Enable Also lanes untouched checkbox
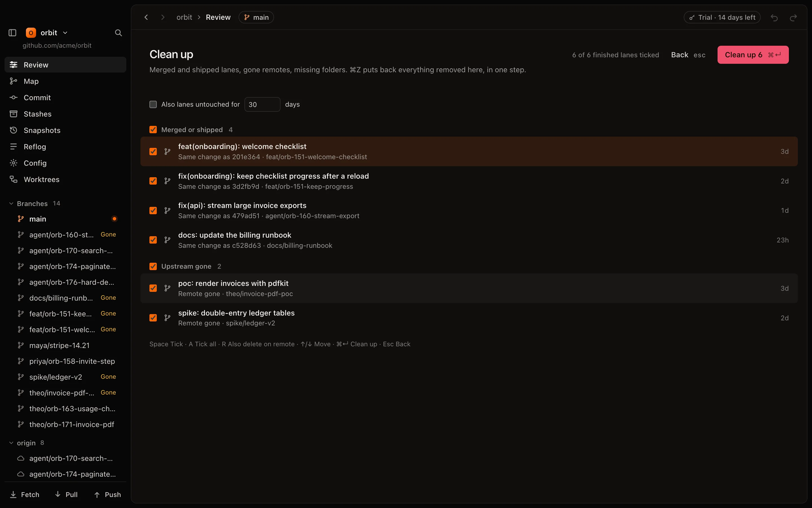Screen dimensions: 812x508 (x=153, y=104)
